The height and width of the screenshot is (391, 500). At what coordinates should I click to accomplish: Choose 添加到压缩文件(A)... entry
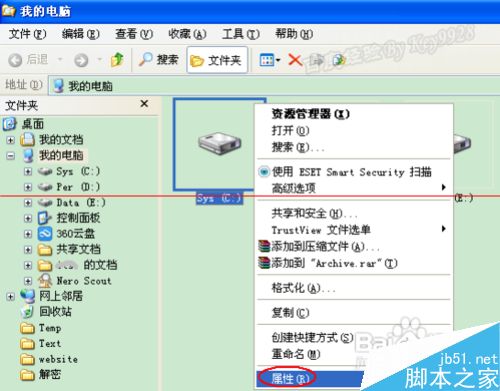coord(354,247)
